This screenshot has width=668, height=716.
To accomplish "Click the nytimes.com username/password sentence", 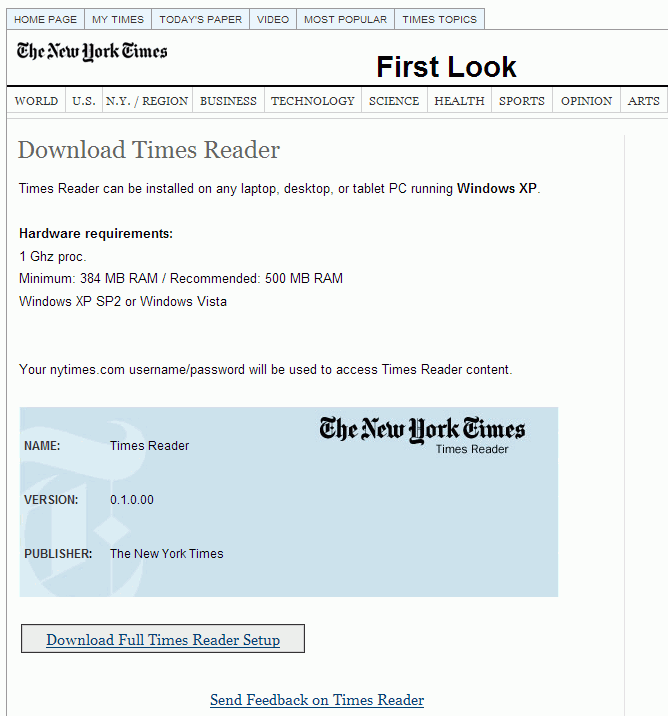I will [266, 369].
